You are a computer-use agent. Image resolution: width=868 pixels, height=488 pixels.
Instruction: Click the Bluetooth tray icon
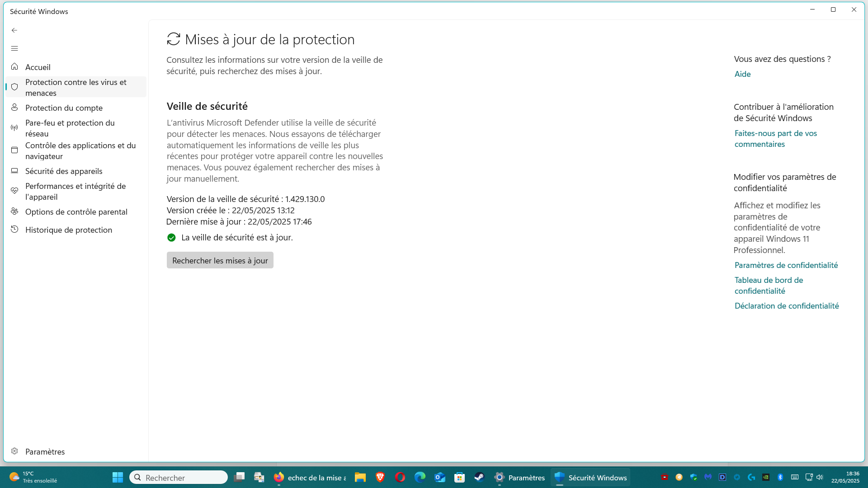click(x=780, y=477)
